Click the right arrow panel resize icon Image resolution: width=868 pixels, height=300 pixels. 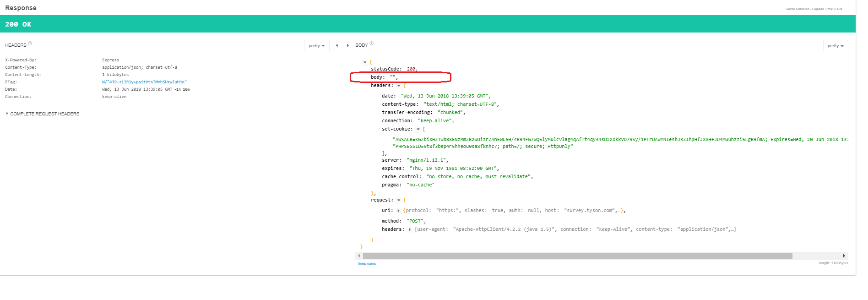348,45
